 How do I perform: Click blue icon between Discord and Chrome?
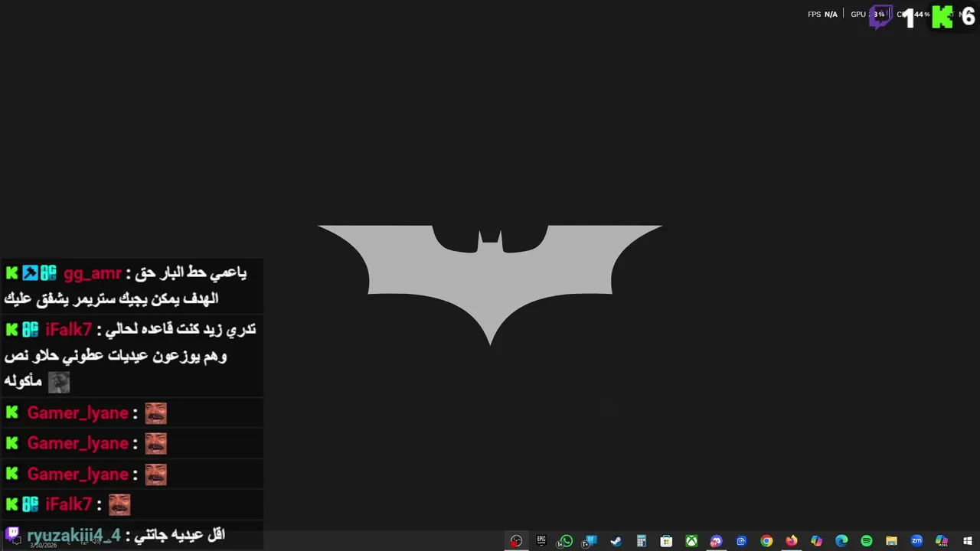[x=741, y=541]
